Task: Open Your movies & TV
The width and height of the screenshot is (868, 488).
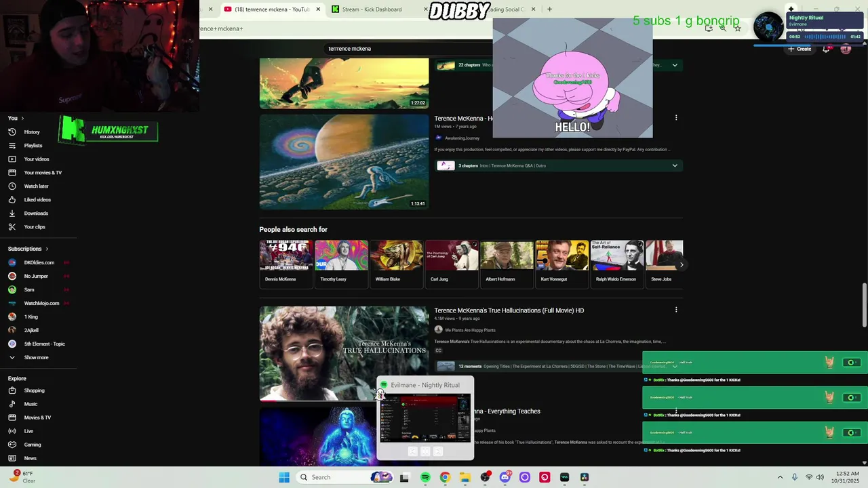Action: (x=43, y=173)
